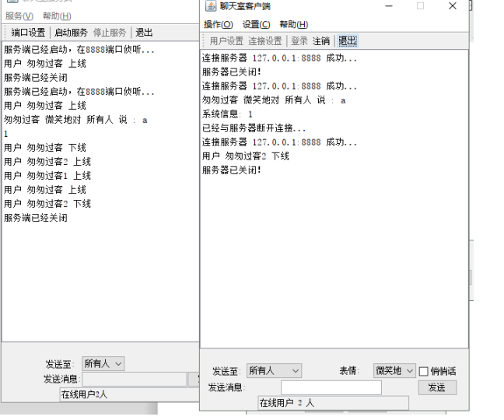Expand the server 发送至 recipient dropdown
Screen dimensions: 504x420
[x=103, y=363]
